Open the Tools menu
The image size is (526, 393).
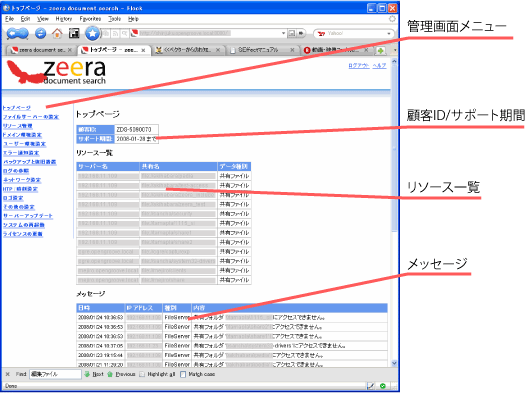coord(114,19)
